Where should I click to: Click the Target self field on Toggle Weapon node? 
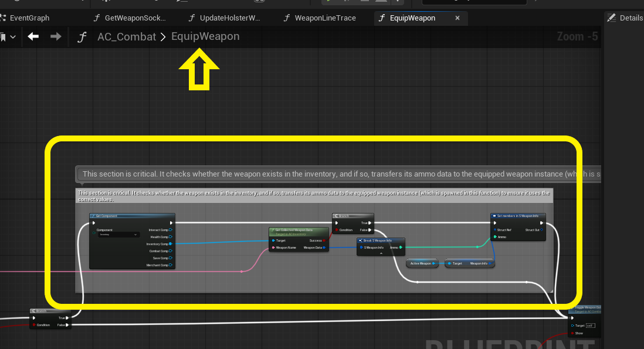pos(590,326)
